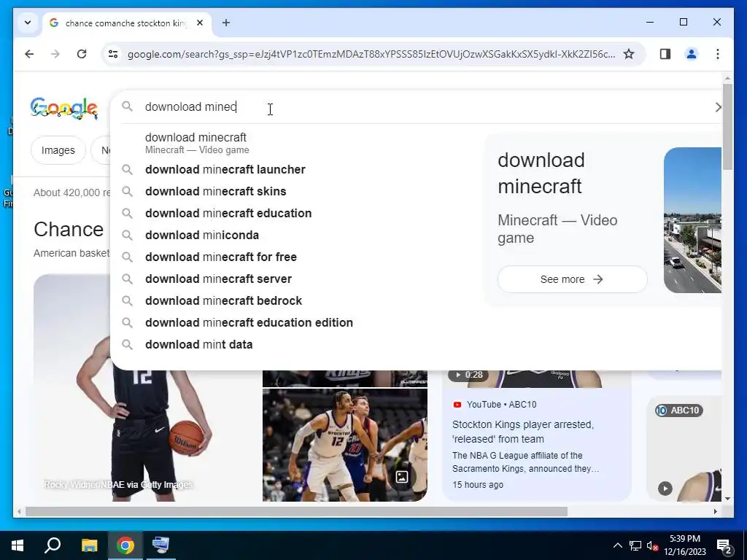This screenshot has height=560, width=747.
Task: Clear the search box text
Action: click(x=718, y=107)
